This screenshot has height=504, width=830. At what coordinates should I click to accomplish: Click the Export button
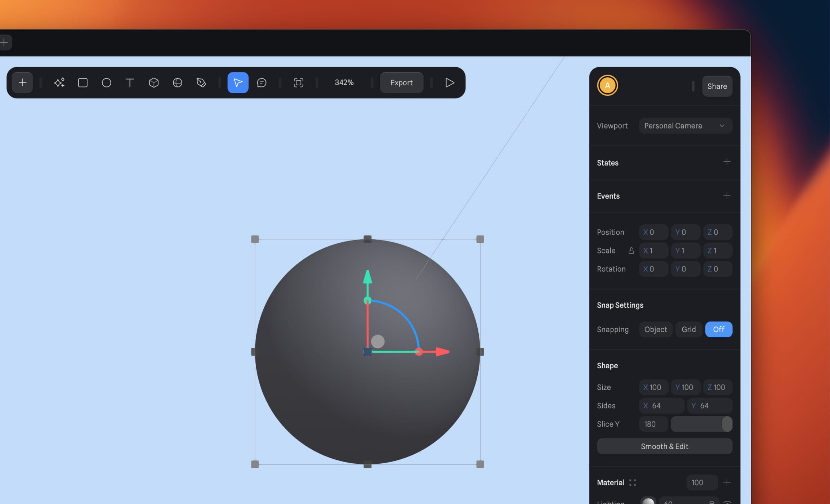pos(401,82)
